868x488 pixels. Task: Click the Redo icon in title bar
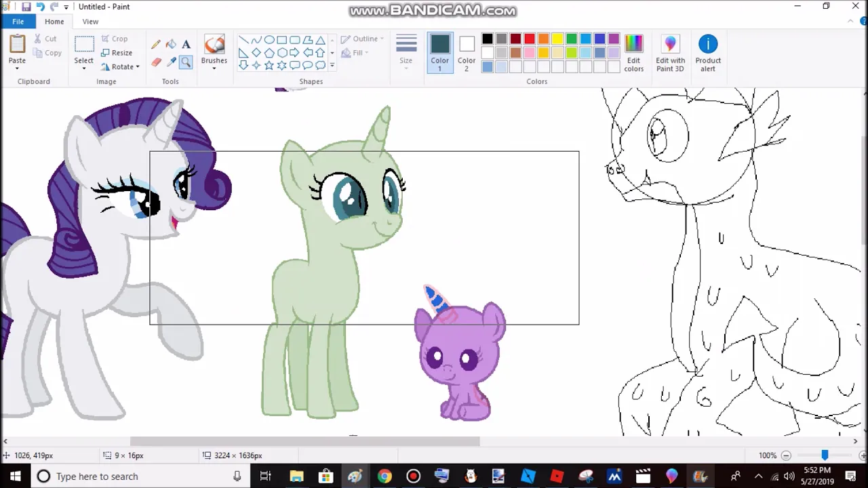54,7
